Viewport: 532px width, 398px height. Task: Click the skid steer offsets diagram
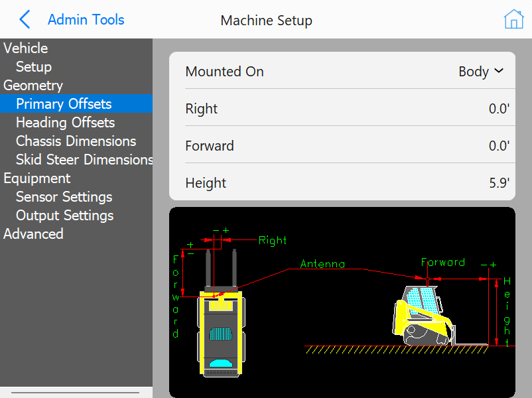point(342,302)
